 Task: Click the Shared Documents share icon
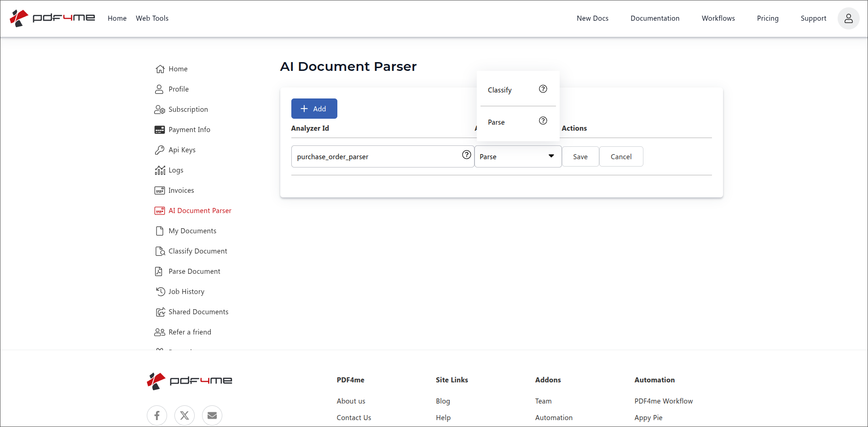click(x=160, y=312)
